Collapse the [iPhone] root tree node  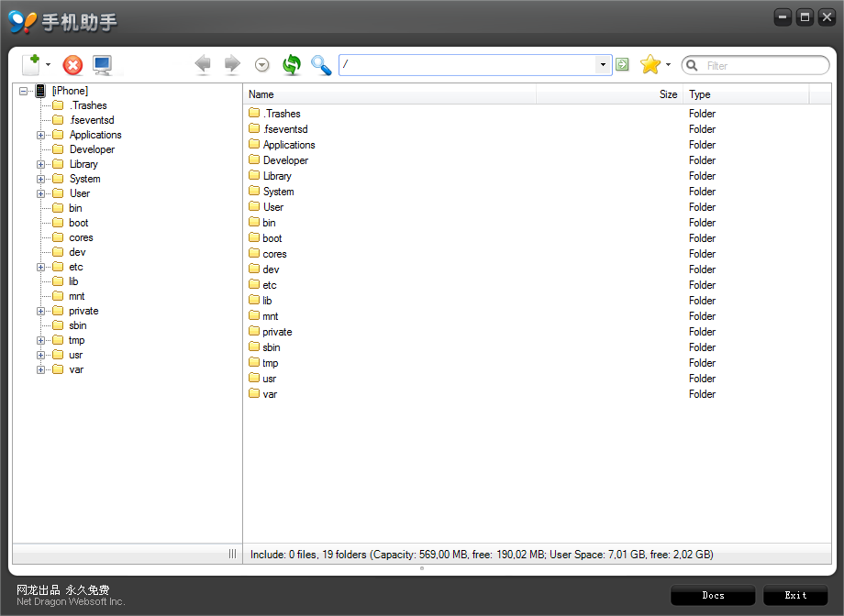[x=23, y=91]
